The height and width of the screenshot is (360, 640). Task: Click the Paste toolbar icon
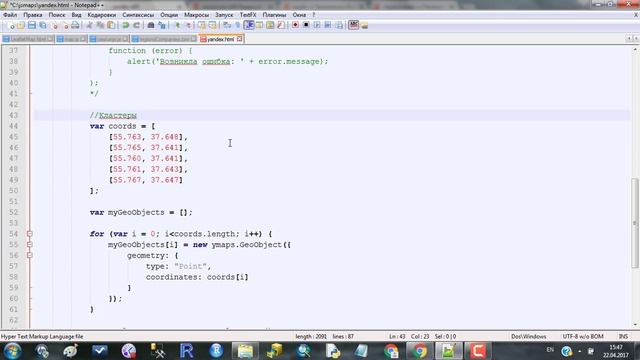(x=111, y=25)
